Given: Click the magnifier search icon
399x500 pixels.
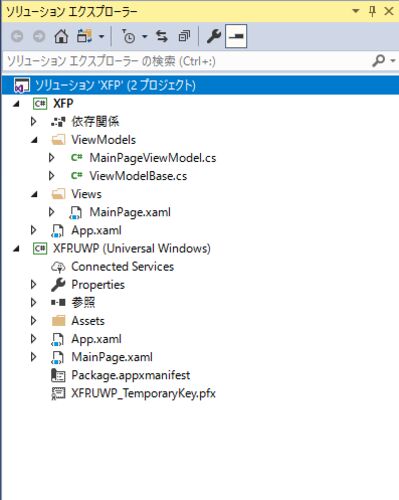Looking at the screenshot, I should point(378,61).
